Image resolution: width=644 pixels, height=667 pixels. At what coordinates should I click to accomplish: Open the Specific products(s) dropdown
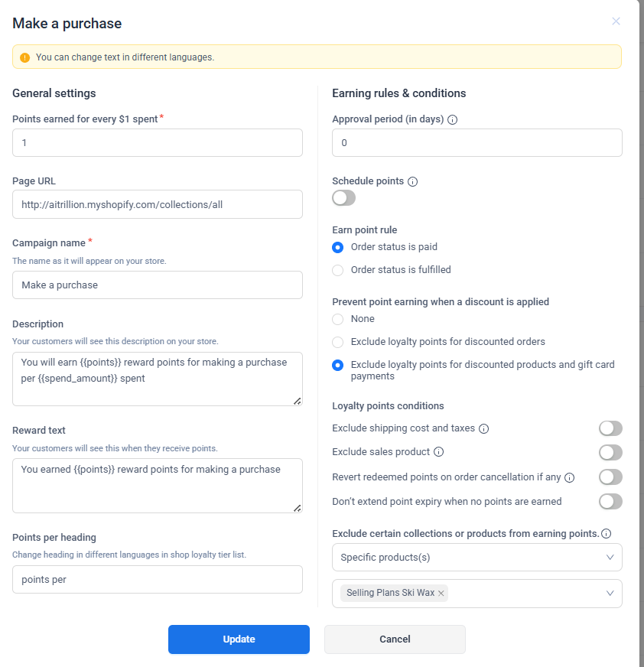pos(476,558)
